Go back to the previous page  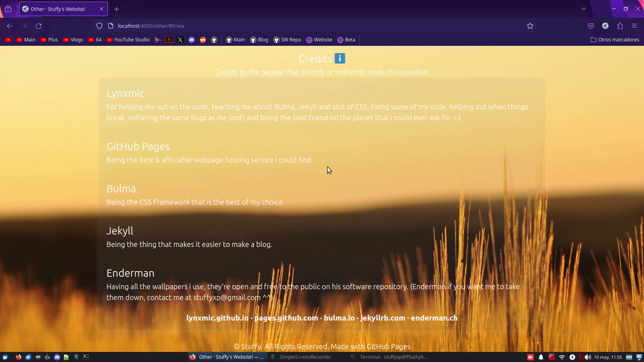(10, 26)
